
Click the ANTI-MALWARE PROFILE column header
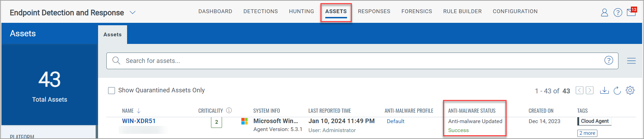[x=409, y=111]
